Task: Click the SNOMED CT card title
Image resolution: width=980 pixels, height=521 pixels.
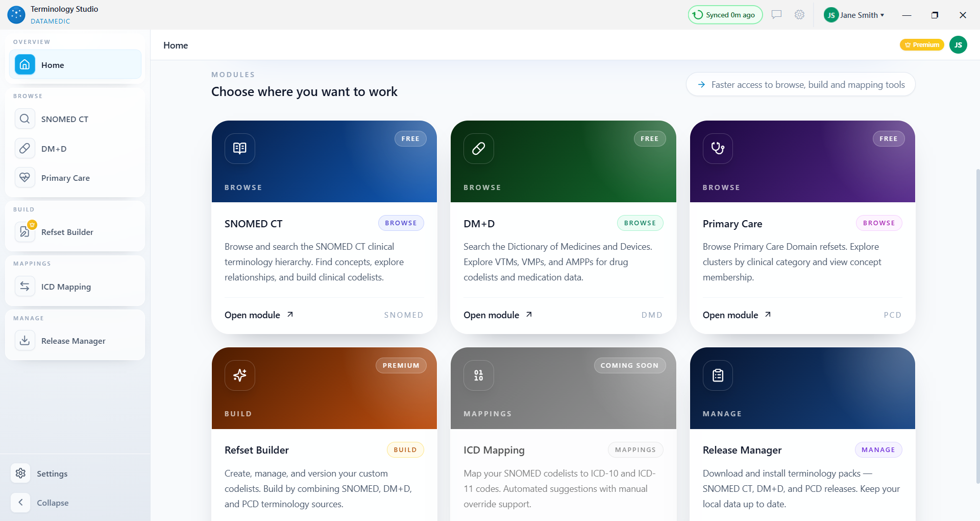Action: 254,224
